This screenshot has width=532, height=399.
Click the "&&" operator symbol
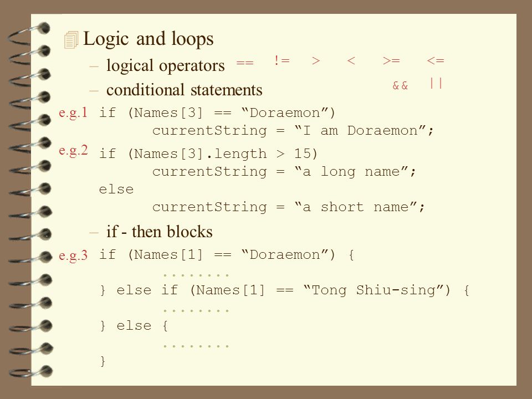point(400,85)
